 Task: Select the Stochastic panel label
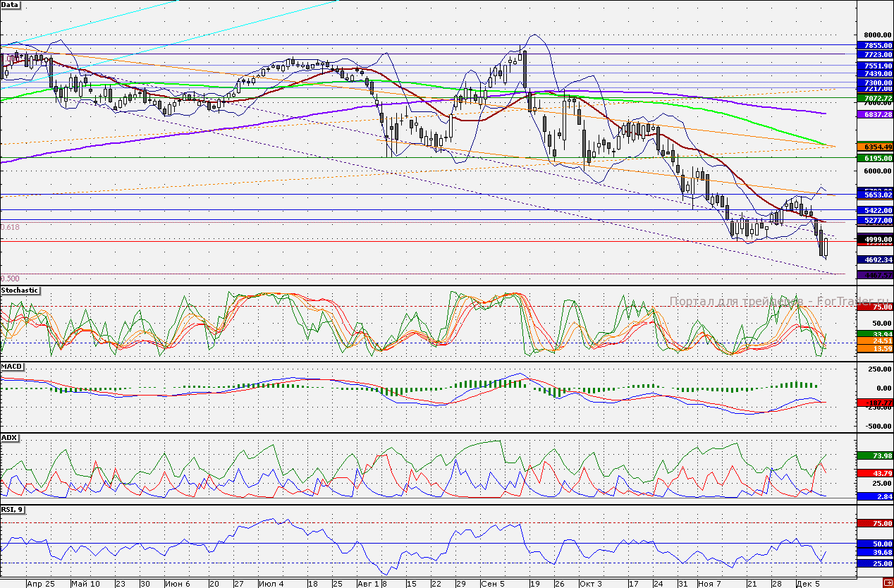pyautogui.click(x=20, y=290)
